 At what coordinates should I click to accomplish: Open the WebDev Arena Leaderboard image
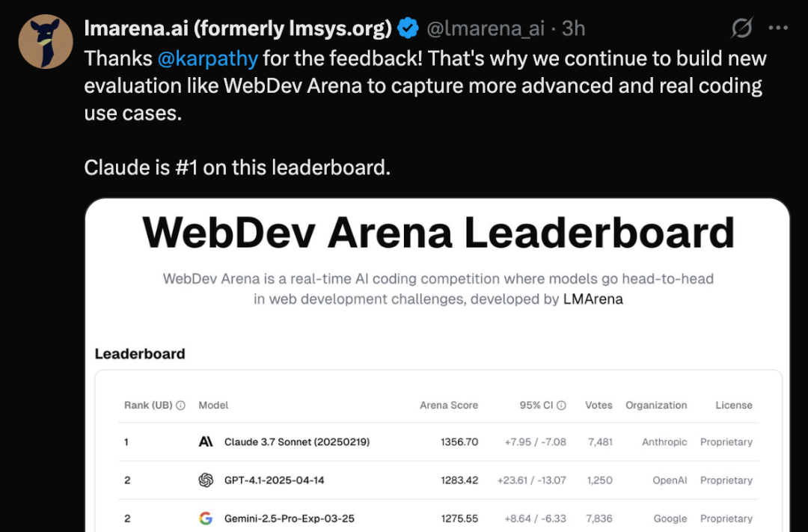tap(437, 365)
